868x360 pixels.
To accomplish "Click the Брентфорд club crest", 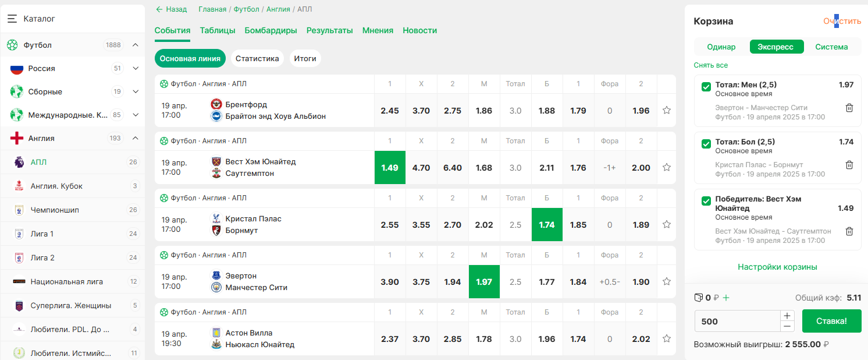I will point(216,104).
